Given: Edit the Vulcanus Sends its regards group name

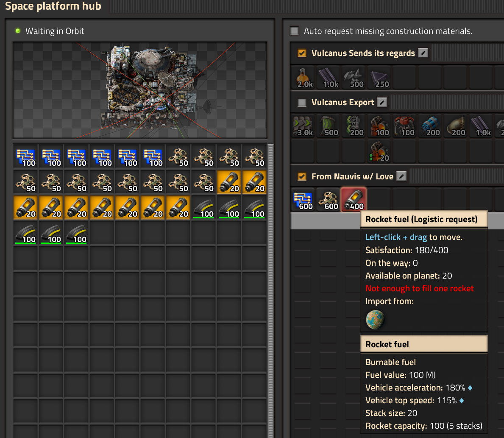Looking at the screenshot, I should (x=423, y=53).
